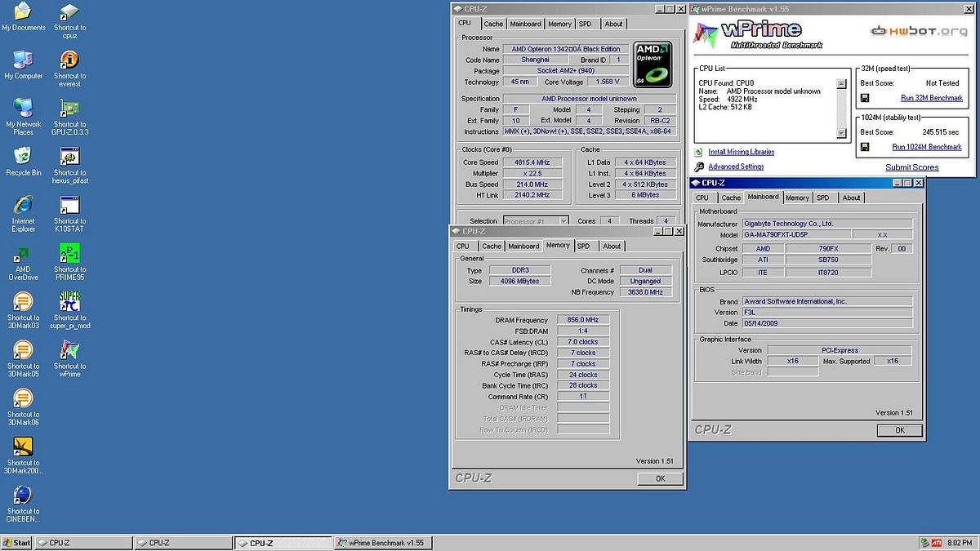Click the Submit Scores link
Viewport: 980px width, 551px height.
[912, 167]
